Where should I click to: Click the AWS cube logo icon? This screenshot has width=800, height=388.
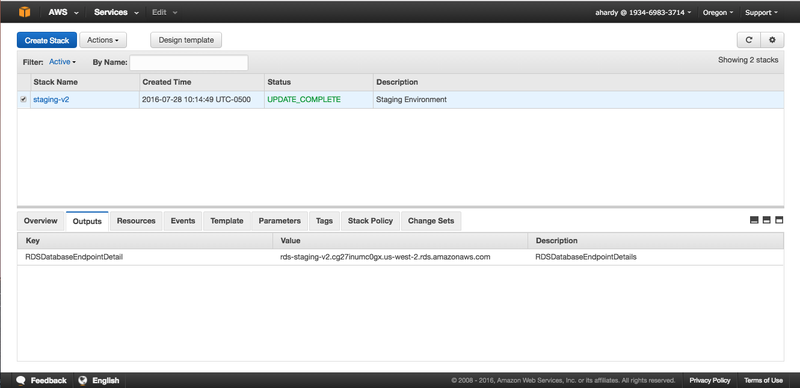click(x=24, y=12)
